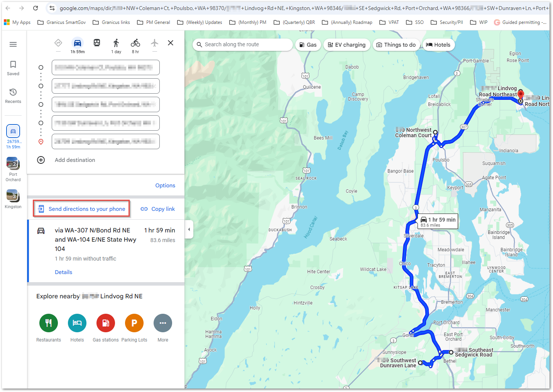Search nearby Gas stations icon
Viewport: 553px width, 392px height.
[106, 323]
